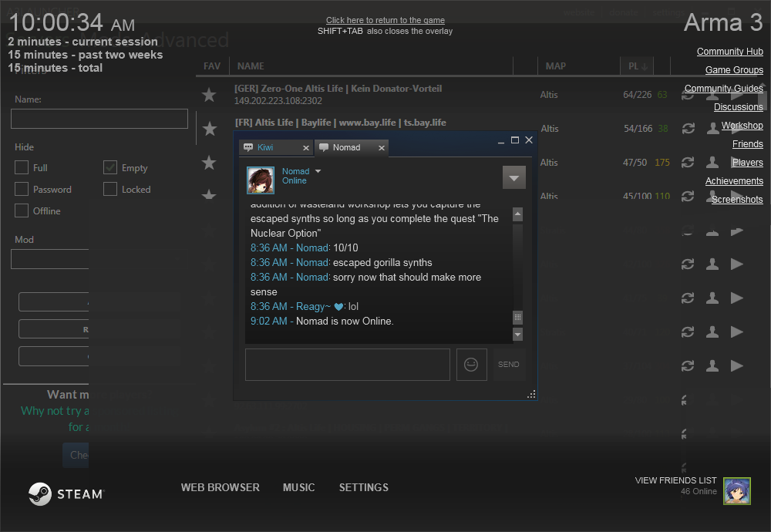The height and width of the screenshot is (532, 771).
Task: Click your avatar beside View Friends List
Action: tap(736, 490)
